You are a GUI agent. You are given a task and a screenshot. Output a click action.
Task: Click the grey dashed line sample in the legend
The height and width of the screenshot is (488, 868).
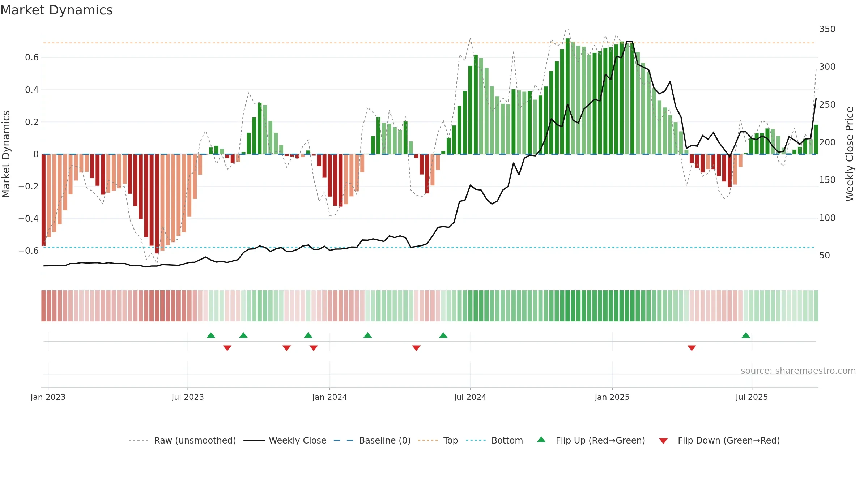click(139, 440)
